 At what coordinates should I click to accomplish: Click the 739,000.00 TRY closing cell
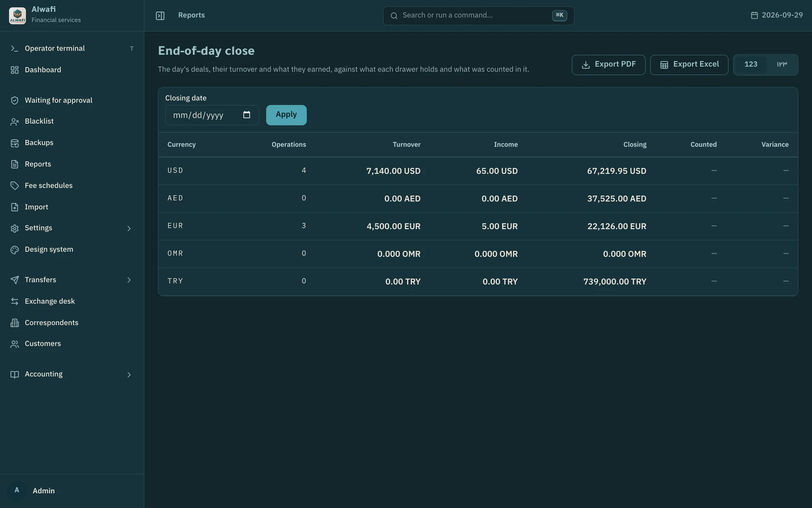[x=615, y=282]
